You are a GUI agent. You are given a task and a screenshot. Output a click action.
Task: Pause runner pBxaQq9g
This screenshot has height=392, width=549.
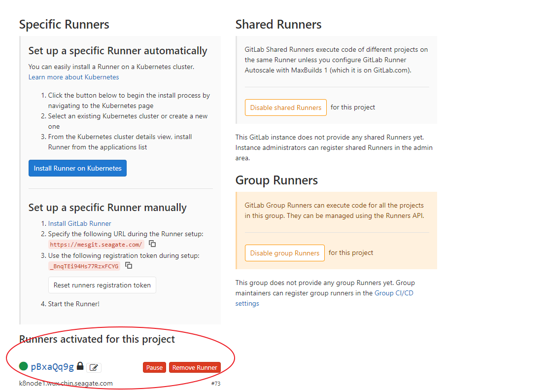pyautogui.click(x=154, y=367)
